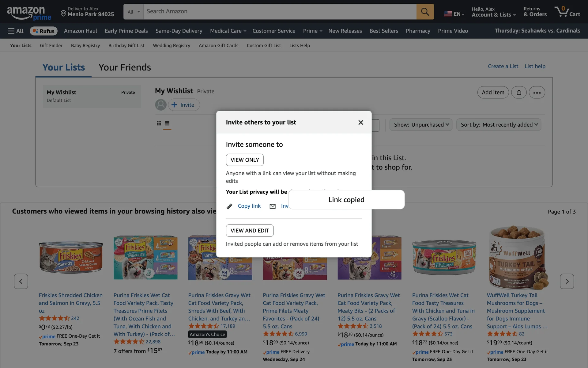Switch to list view icon
This screenshot has height=368, width=588.
coord(167,123)
